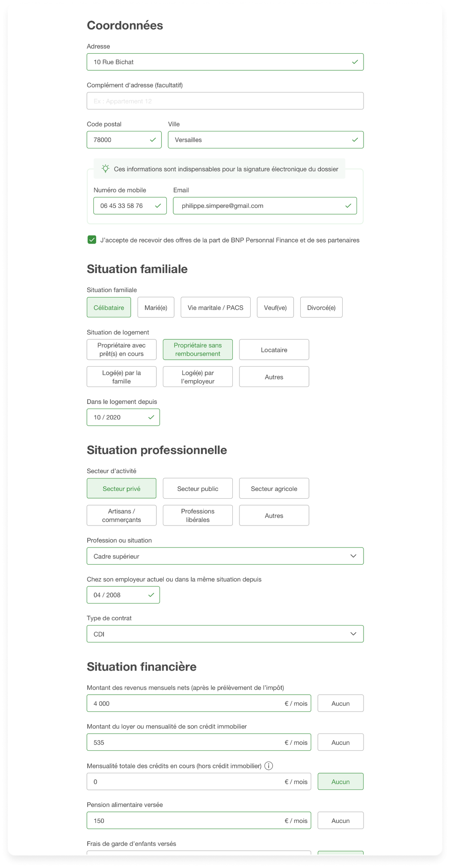Viewport: 450px width, 868px height.
Task: Select Marié(e) as family situation
Action: click(156, 307)
